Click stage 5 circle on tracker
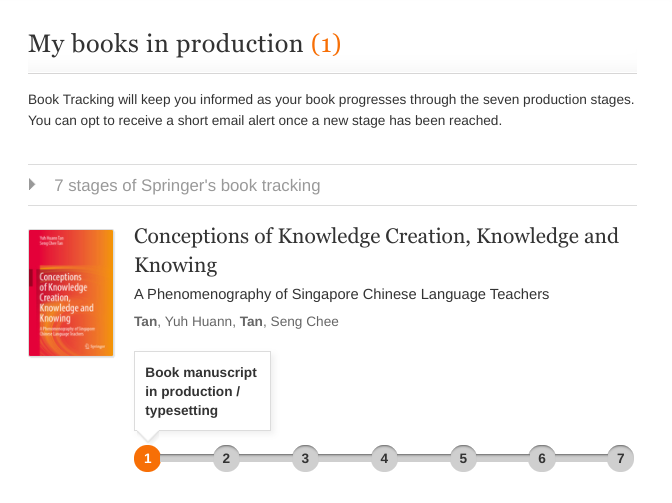Viewport: 672px width, 503px height. (x=463, y=459)
